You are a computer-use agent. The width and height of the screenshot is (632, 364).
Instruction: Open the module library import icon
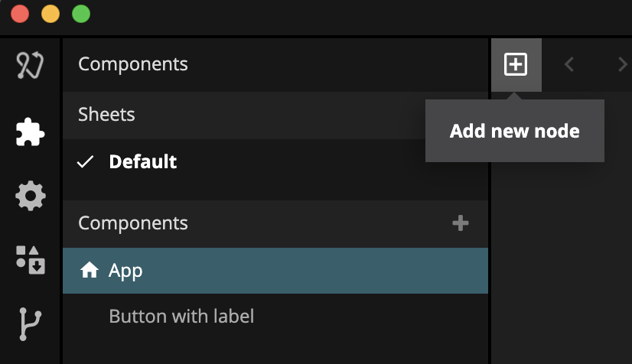coord(30,259)
